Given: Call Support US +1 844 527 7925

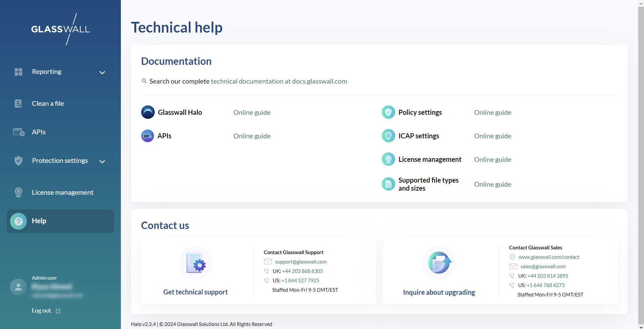Looking at the screenshot, I should [300, 281].
